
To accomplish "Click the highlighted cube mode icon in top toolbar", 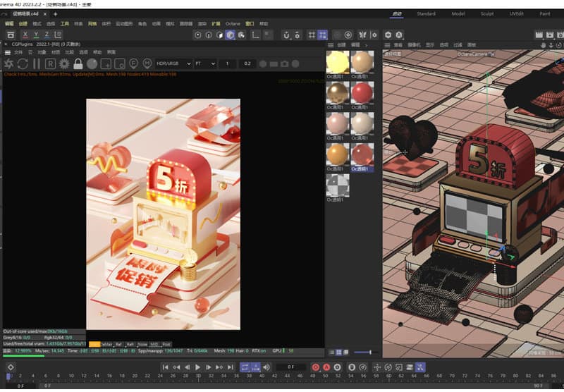I will [231, 35].
